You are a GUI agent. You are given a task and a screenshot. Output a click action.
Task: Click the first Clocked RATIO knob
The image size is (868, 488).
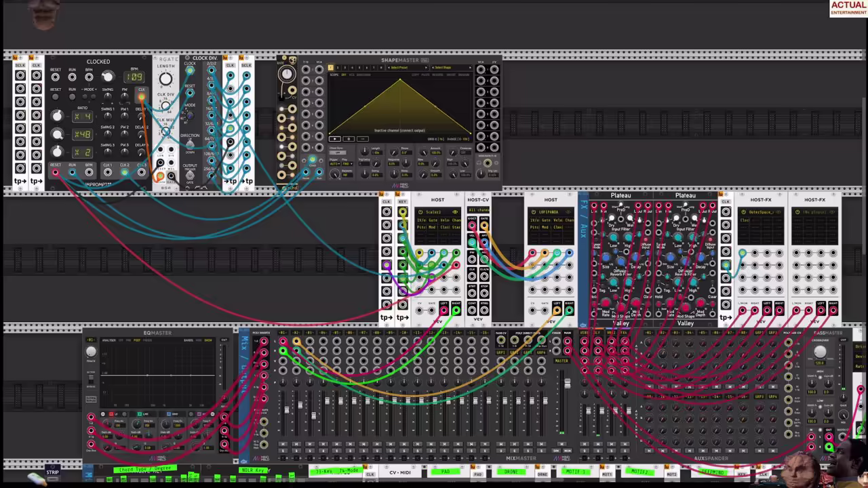(x=57, y=116)
